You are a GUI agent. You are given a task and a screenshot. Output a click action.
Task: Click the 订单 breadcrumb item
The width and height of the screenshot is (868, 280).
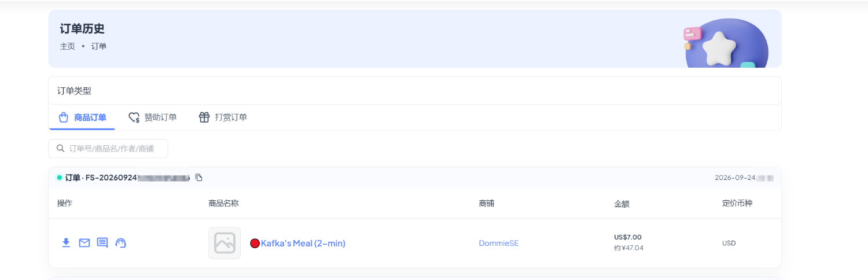(x=99, y=46)
